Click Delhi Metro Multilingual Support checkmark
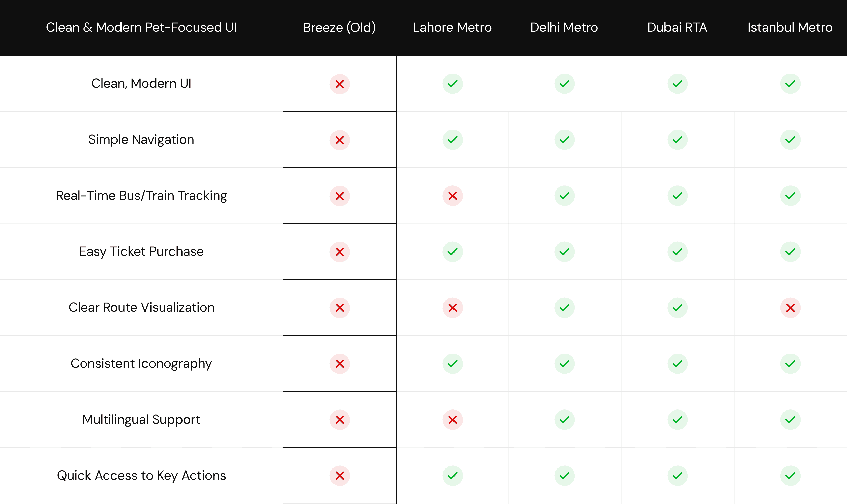 coord(564,420)
